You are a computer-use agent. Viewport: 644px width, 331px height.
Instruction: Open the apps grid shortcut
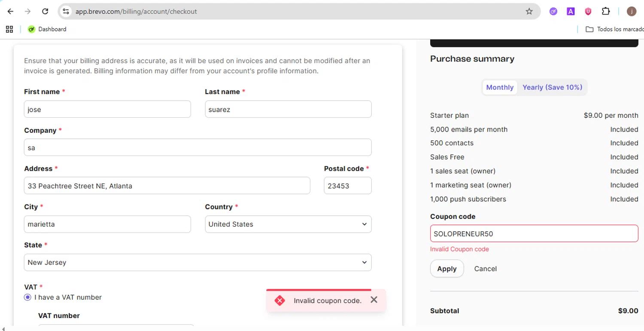pos(9,29)
